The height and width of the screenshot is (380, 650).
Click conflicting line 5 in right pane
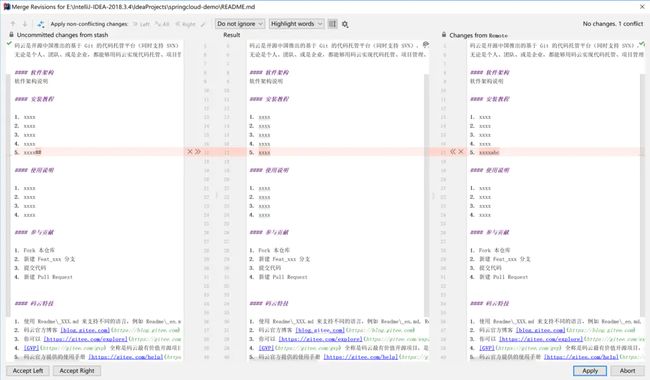pos(555,152)
